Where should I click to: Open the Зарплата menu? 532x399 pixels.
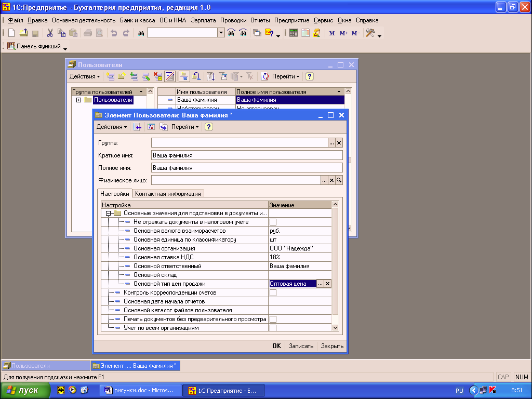pyautogui.click(x=204, y=20)
